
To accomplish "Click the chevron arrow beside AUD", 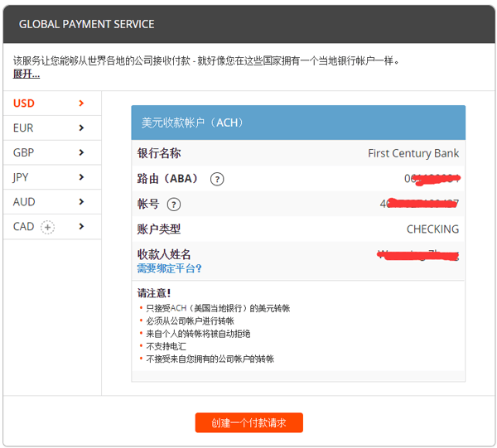I will pos(81,202).
